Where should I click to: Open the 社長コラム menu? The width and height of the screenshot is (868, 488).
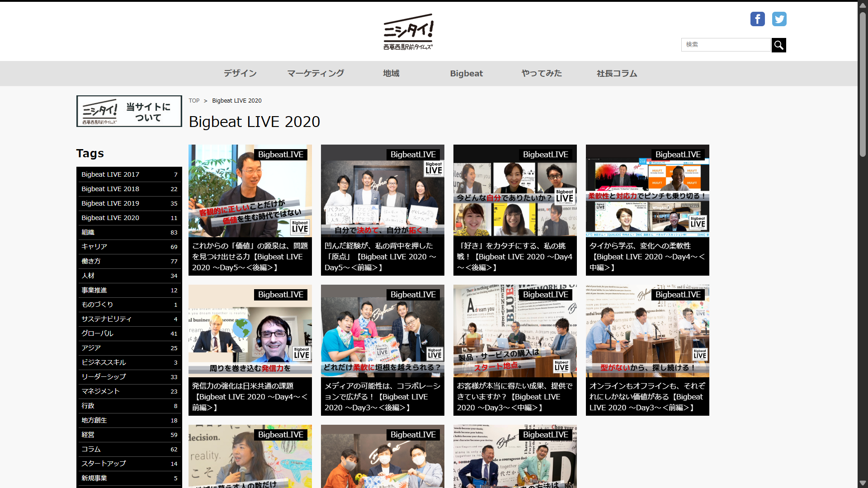click(x=617, y=73)
